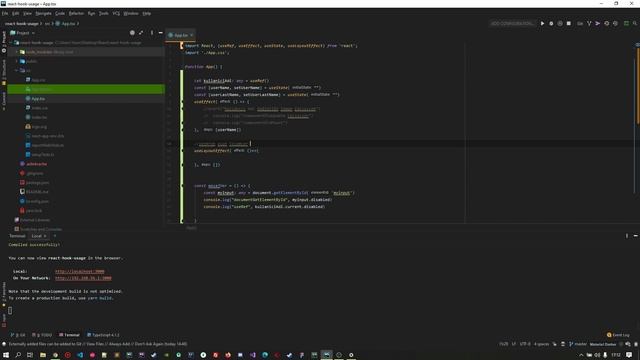The height and width of the screenshot is (360, 640).
Task: Open the Git tool window tab
Action: coord(18,335)
